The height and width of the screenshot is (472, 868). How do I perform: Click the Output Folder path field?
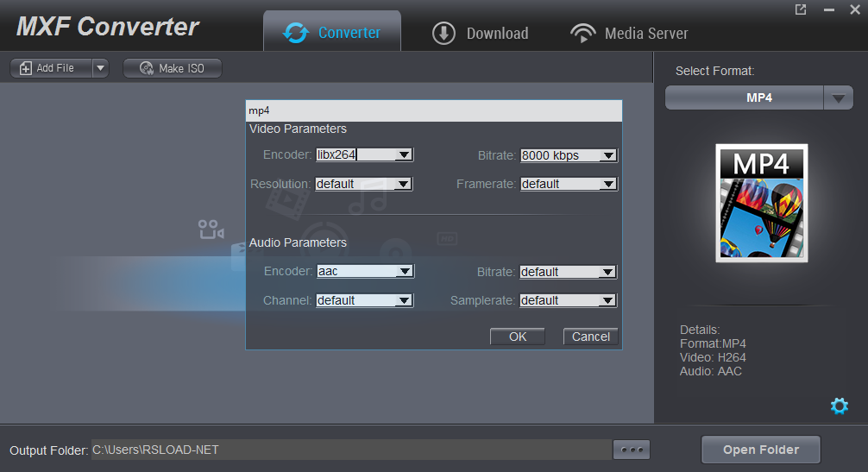[351, 450]
